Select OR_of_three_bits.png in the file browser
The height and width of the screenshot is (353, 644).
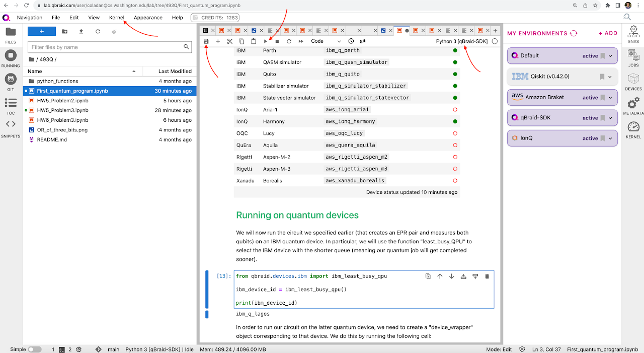[x=110, y=130]
